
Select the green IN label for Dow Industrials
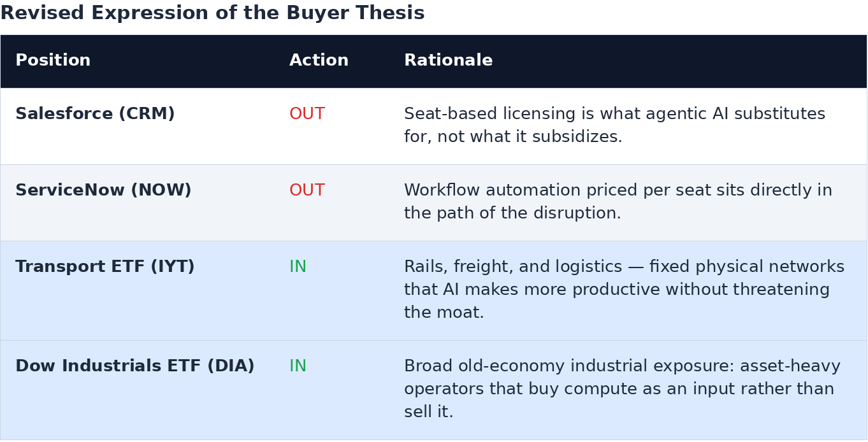[x=298, y=367]
